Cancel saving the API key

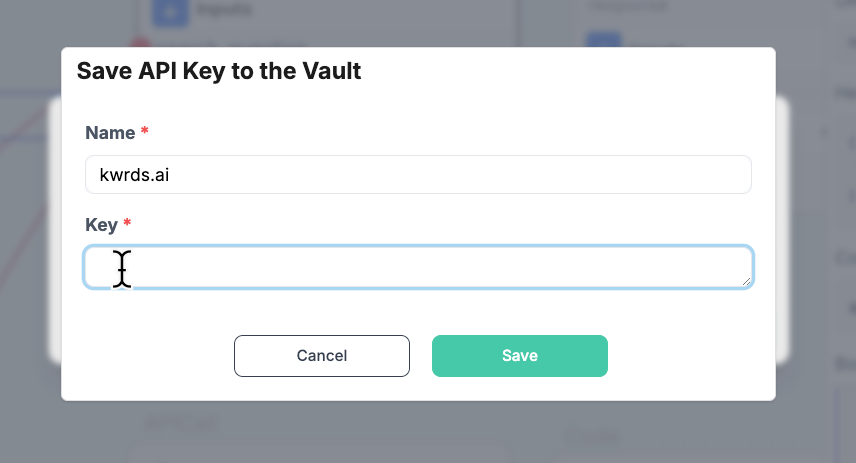tap(322, 356)
